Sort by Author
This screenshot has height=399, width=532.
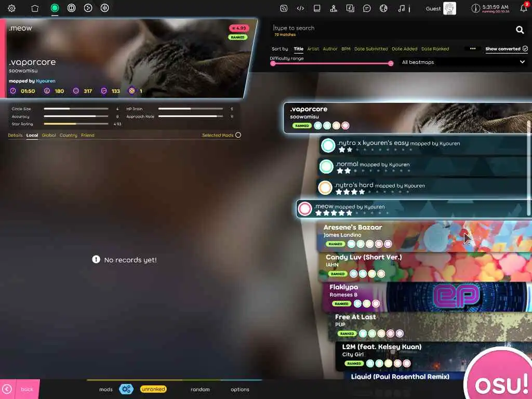tap(330, 49)
